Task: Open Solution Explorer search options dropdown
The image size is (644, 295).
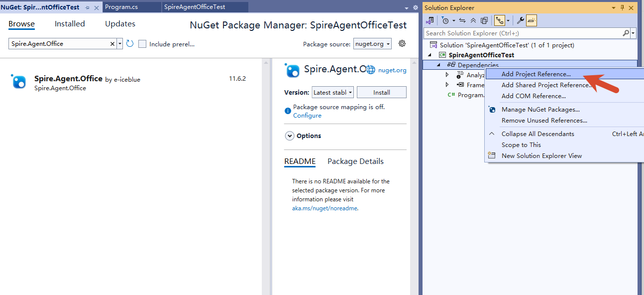Action: [633, 33]
